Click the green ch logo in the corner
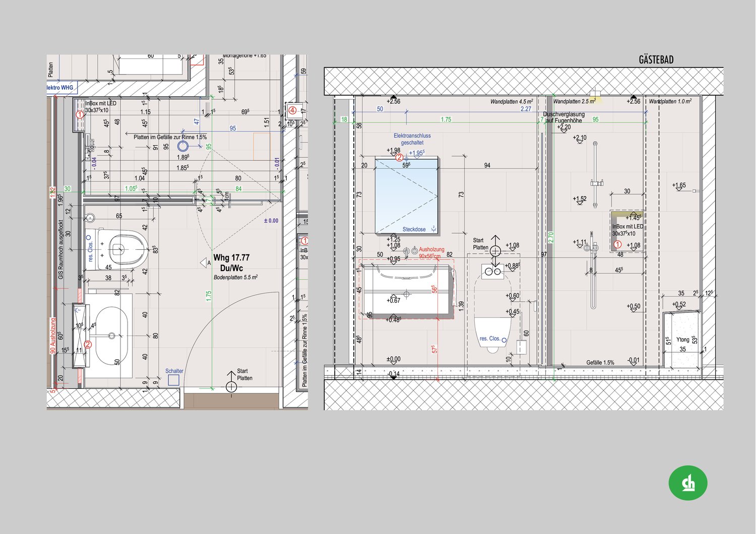Screen dimensions: 756x534 tap(688, 482)
